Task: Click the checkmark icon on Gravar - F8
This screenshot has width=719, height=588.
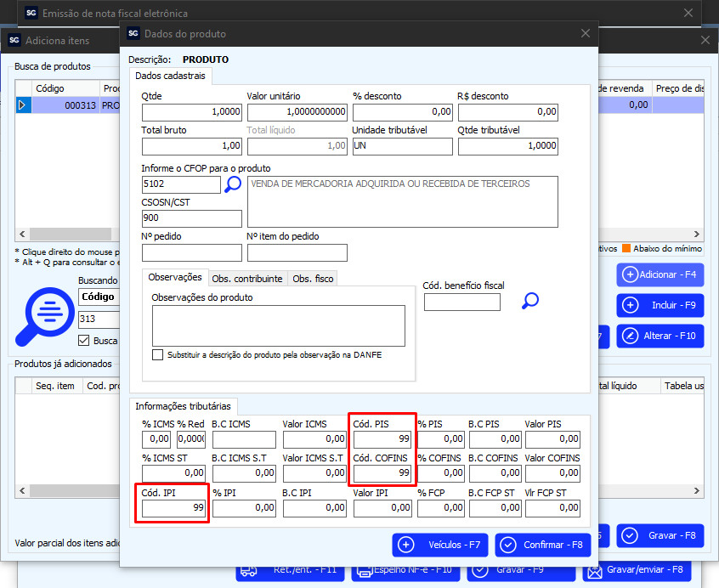Action: [630, 535]
